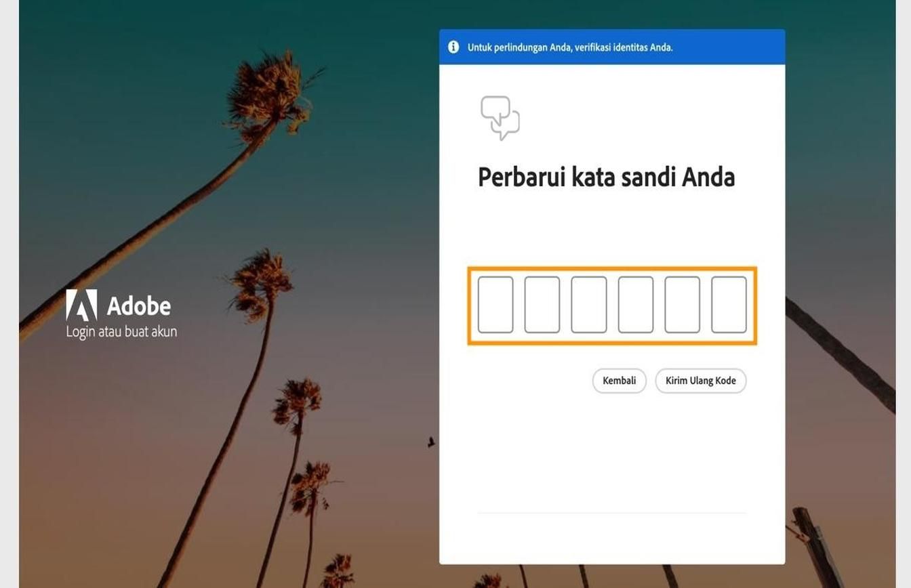911x588 pixels.
Task: Click the chat bubbles icon above heading
Action: tap(500, 118)
